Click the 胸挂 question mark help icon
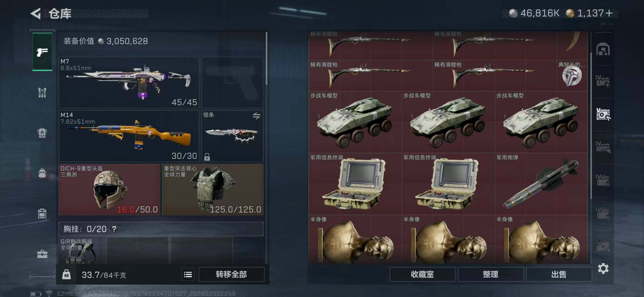The height and width of the screenshot is (297, 644). pyautogui.click(x=114, y=229)
